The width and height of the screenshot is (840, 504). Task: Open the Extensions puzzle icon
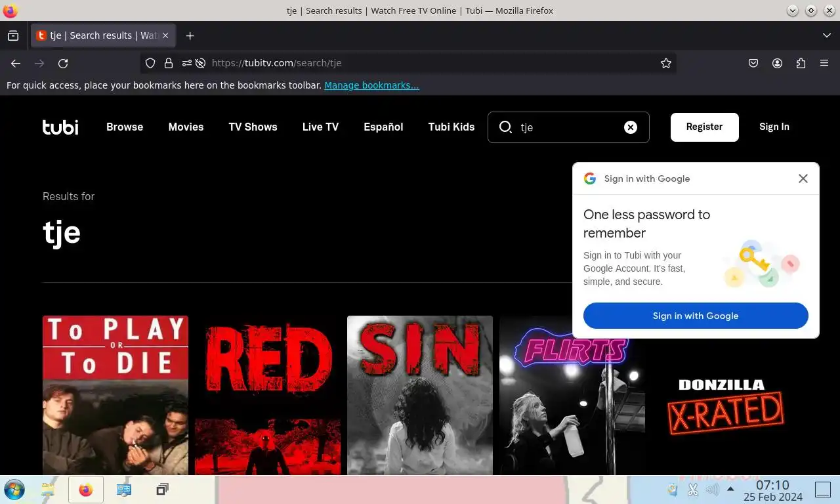[x=801, y=63]
